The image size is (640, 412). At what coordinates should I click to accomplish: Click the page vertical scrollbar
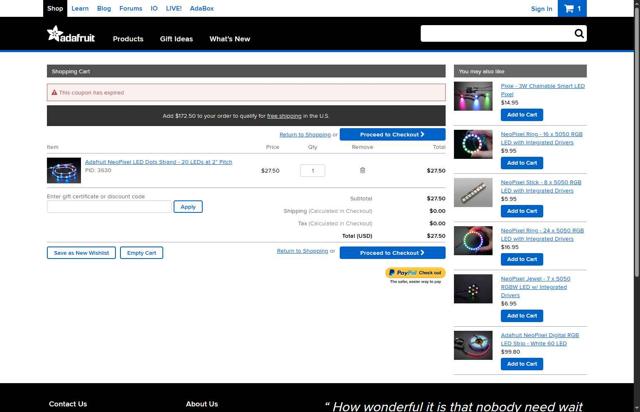click(637, 141)
